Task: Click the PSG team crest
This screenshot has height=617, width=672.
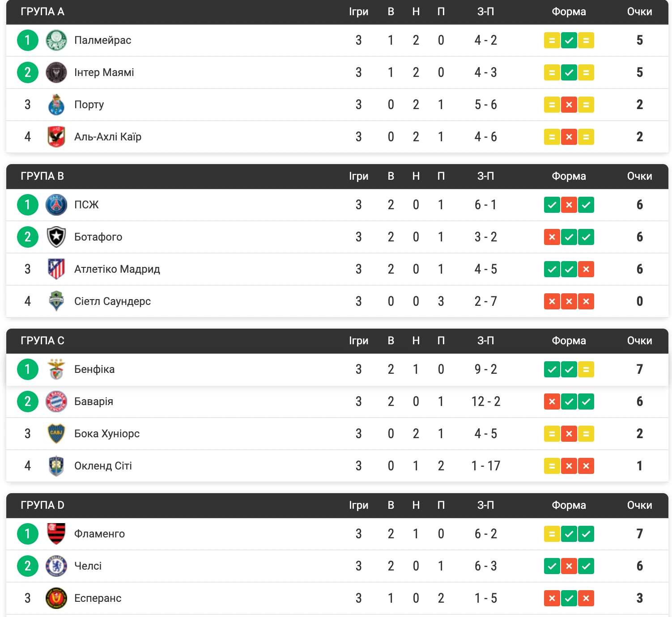Action: (x=56, y=205)
